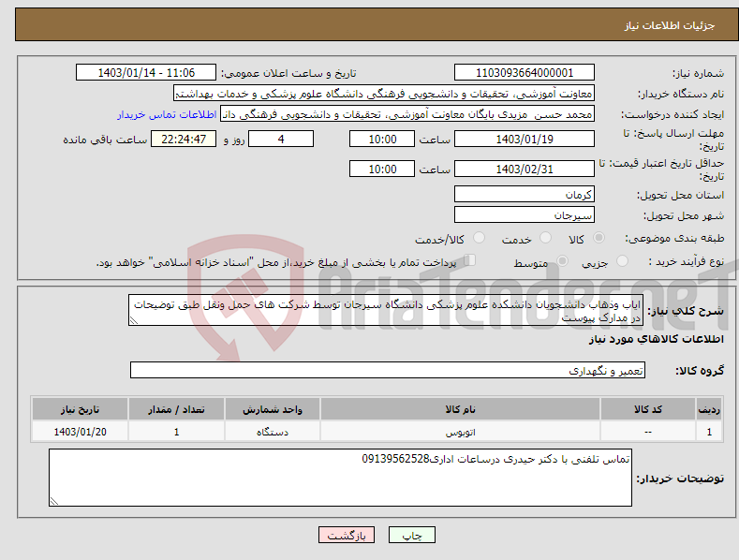Click the remaining time field 22:24:47

(184, 139)
